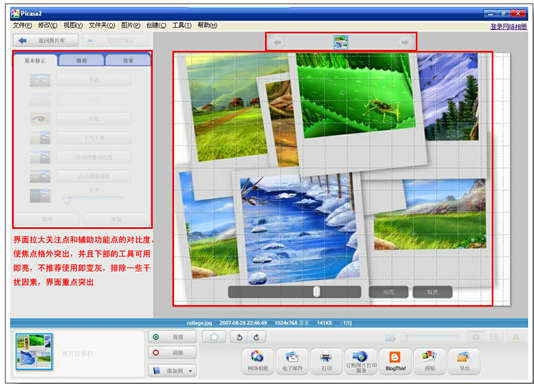Click the Email envelope icon
This screenshot has width=534, height=384.
292,361
